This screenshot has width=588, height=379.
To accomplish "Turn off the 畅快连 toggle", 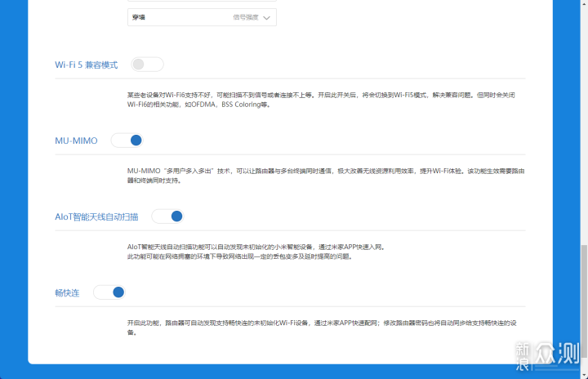I will (109, 292).
